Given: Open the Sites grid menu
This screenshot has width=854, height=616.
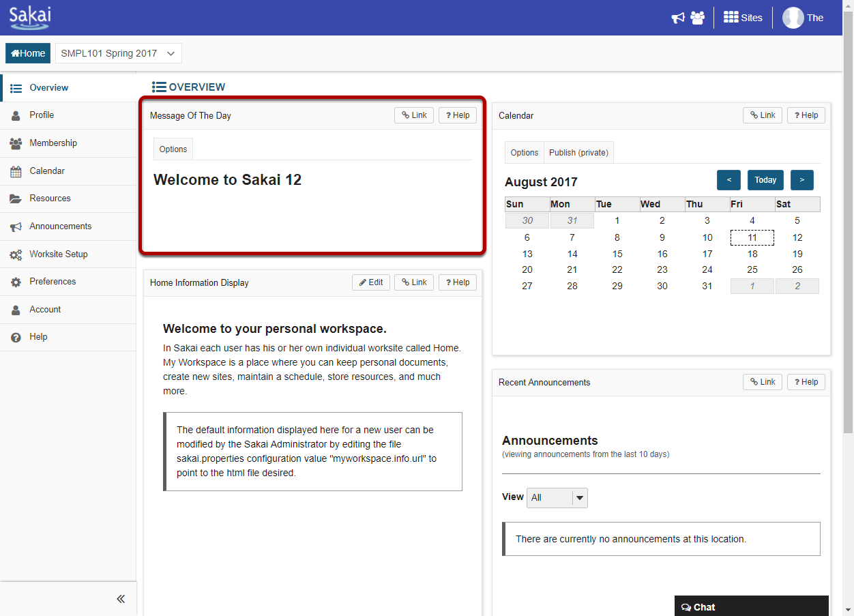Looking at the screenshot, I should point(743,18).
